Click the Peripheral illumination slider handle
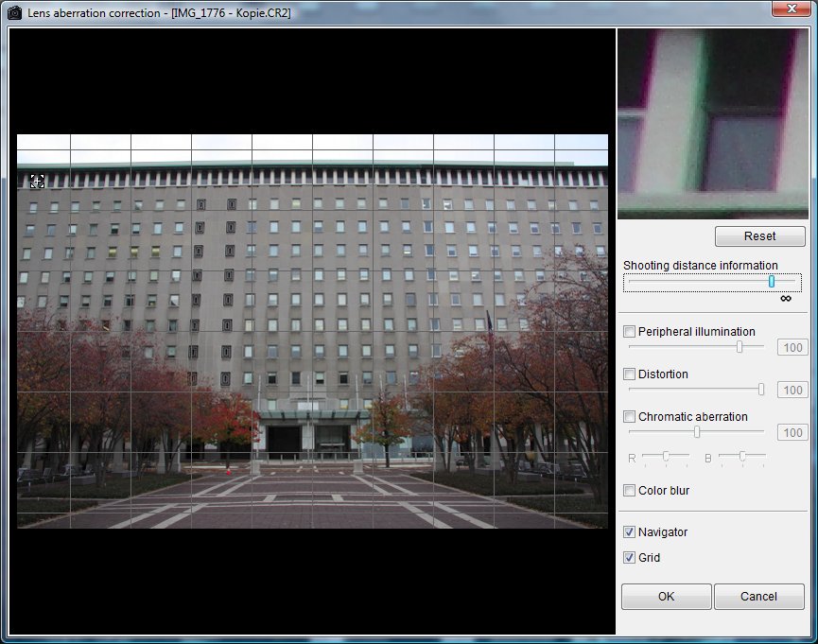Viewport: 818px width, 644px height. click(x=740, y=347)
